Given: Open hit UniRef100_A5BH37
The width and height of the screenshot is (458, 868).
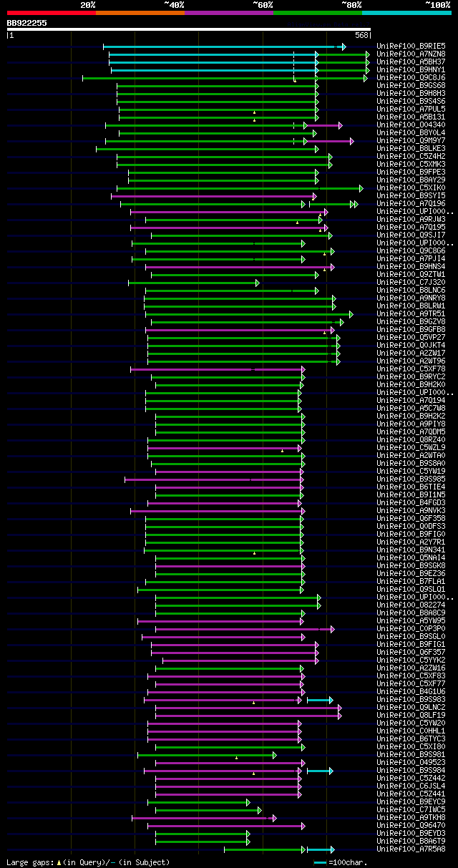Looking at the screenshot, I should (x=411, y=62).
